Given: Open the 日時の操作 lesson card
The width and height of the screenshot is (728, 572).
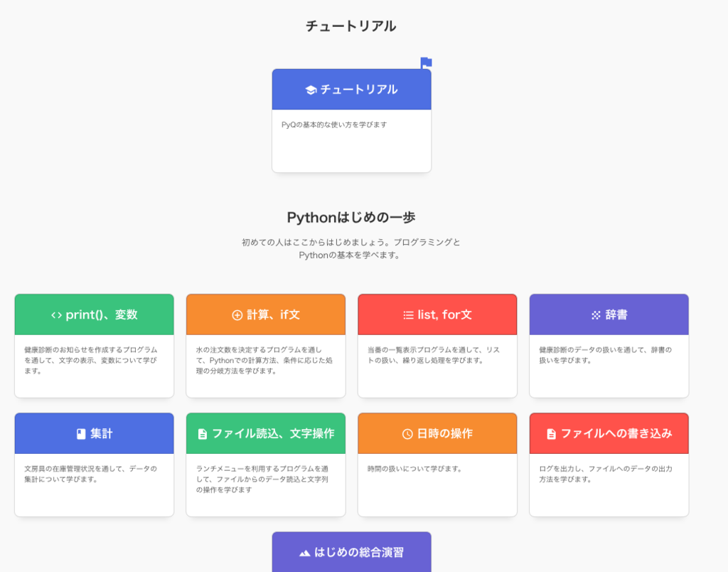Looking at the screenshot, I should (437, 465).
